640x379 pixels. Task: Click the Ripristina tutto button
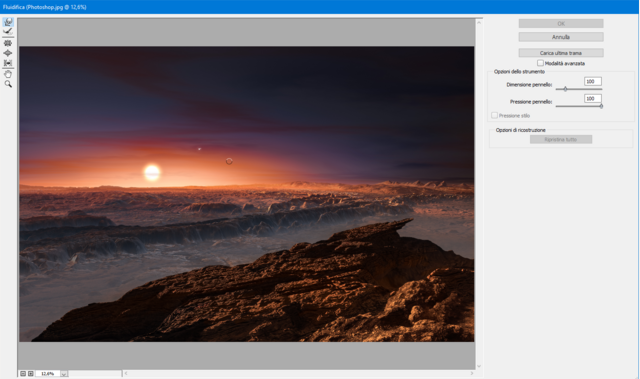point(561,140)
